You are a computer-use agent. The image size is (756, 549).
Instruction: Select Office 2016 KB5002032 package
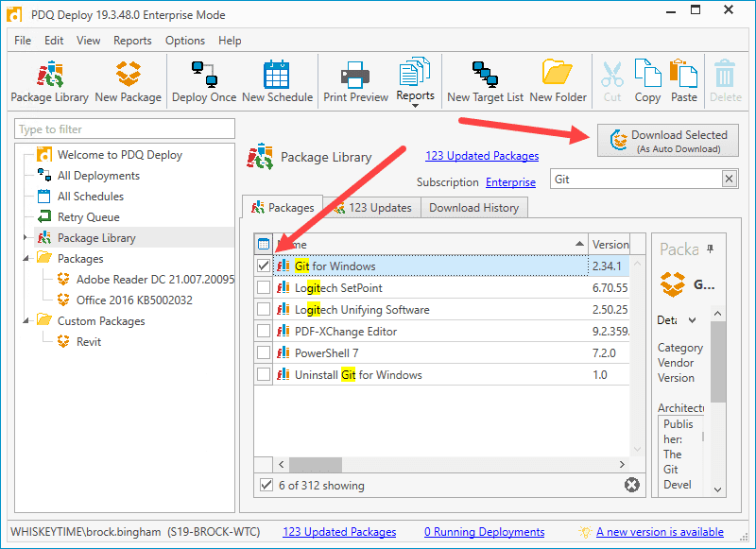coord(134,300)
